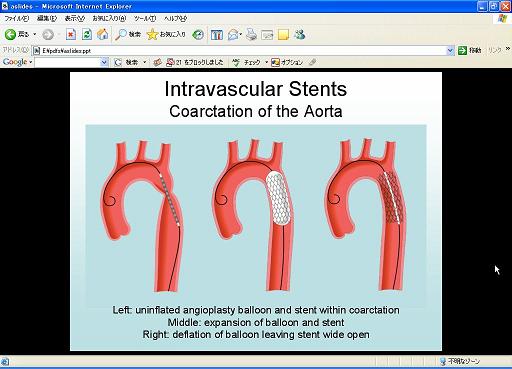Expand the address bar dropdown arrow
Image resolution: width=512 pixels, height=369 pixels.
450,51
